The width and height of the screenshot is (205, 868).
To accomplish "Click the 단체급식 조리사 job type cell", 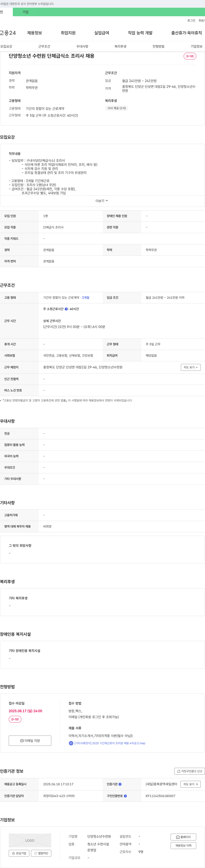I will click(53, 227).
